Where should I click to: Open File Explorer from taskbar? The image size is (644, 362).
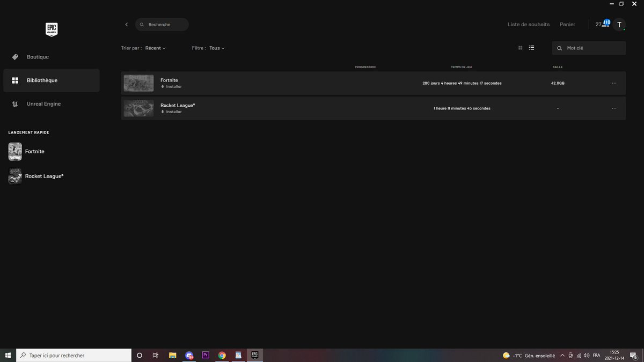172,355
